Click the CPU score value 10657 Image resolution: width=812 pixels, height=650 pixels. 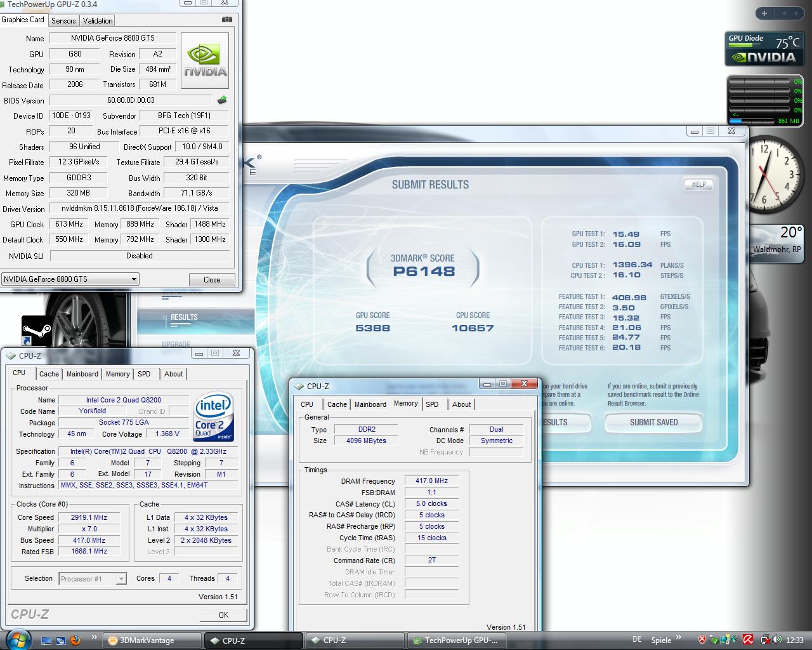pyautogui.click(x=473, y=328)
